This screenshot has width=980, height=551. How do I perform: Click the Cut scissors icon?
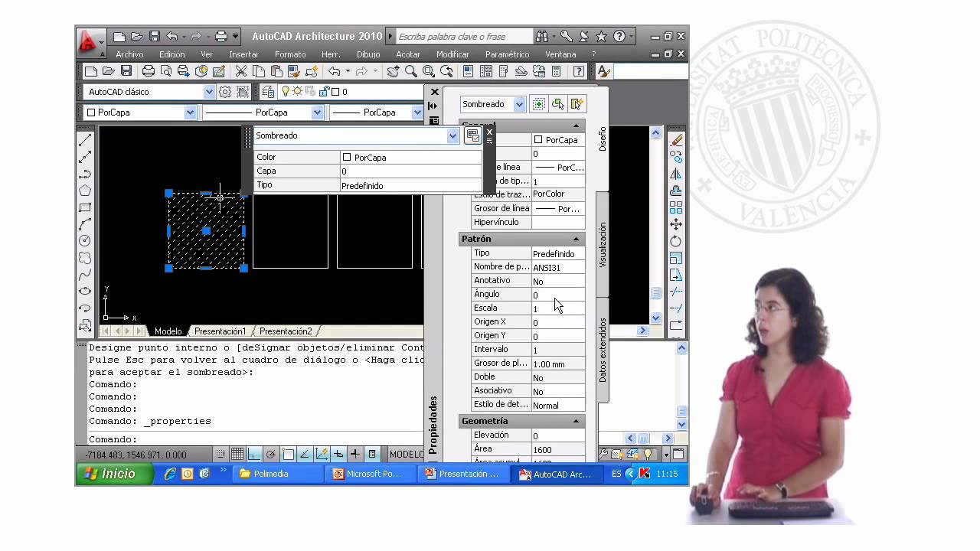[240, 71]
